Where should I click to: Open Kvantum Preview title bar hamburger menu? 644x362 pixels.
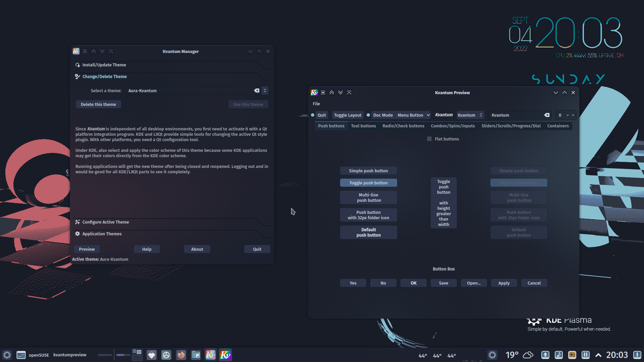click(323, 93)
